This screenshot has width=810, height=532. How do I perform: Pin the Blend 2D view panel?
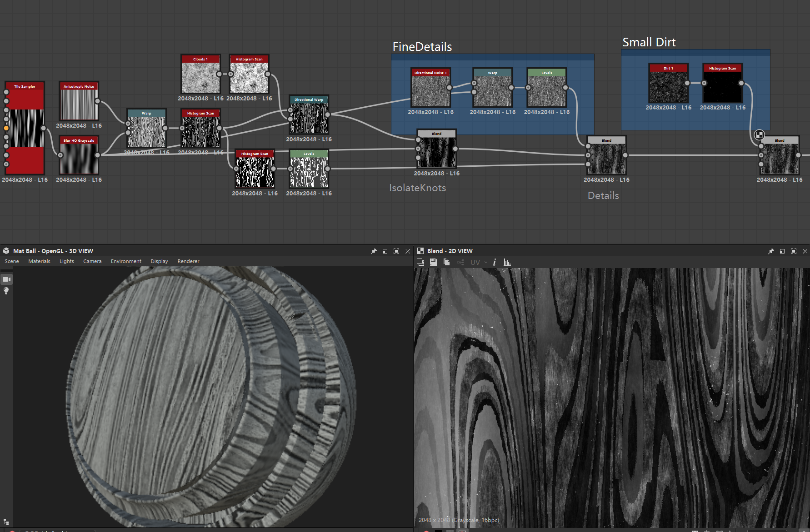tap(771, 251)
